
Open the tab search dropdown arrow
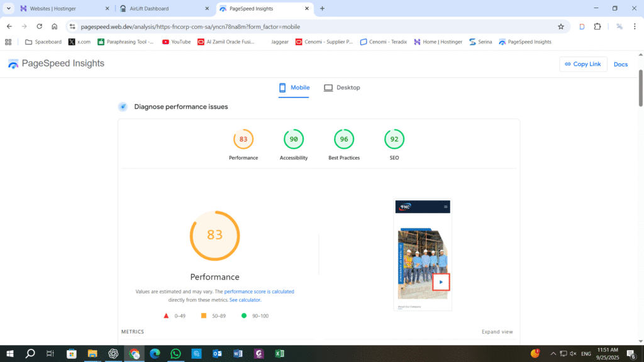tap(9, 9)
